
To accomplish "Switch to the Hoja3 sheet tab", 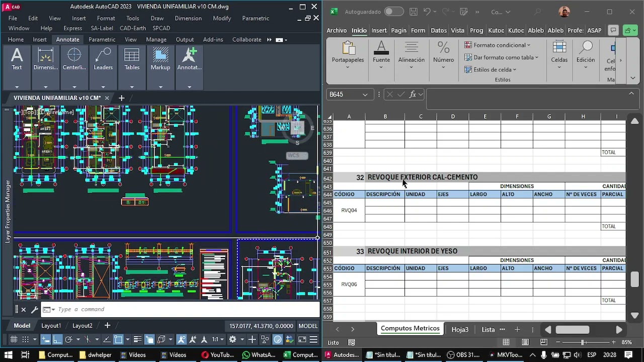I will (x=460, y=329).
